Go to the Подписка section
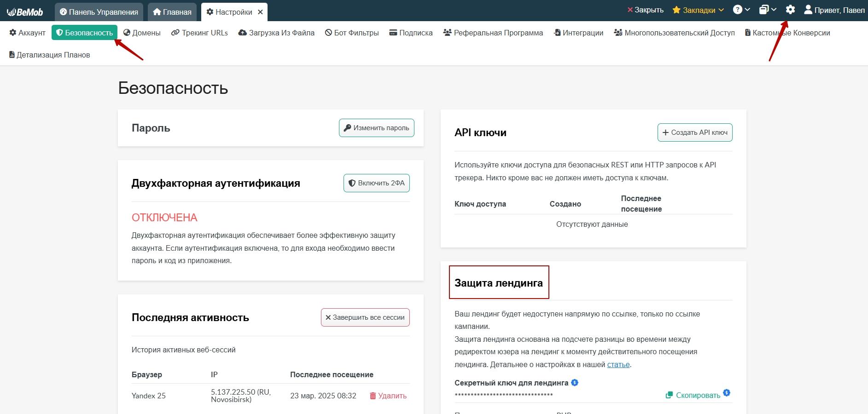This screenshot has height=414, width=868. click(x=411, y=33)
